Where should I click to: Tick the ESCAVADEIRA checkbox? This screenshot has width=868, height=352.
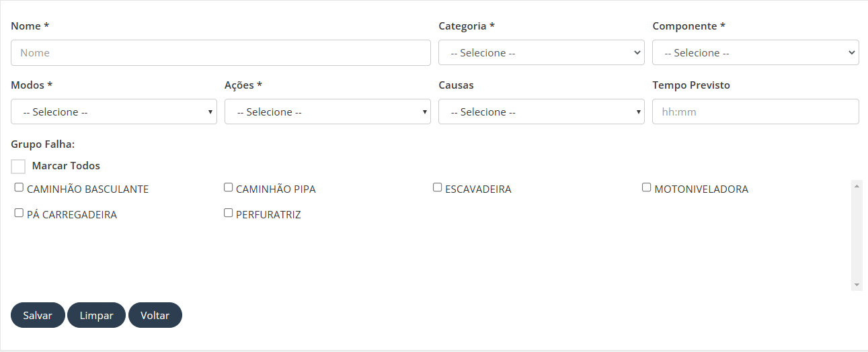pyautogui.click(x=437, y=187)
